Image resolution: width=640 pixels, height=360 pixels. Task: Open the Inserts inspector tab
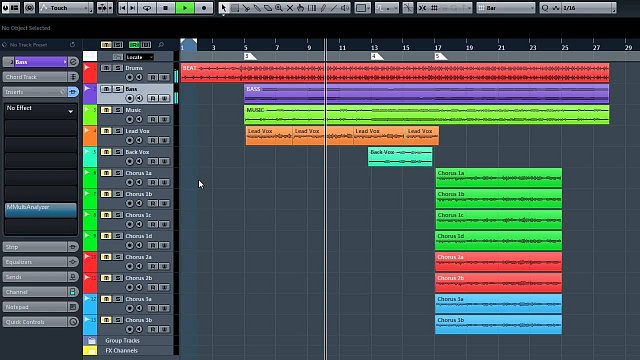pos(35,92)
